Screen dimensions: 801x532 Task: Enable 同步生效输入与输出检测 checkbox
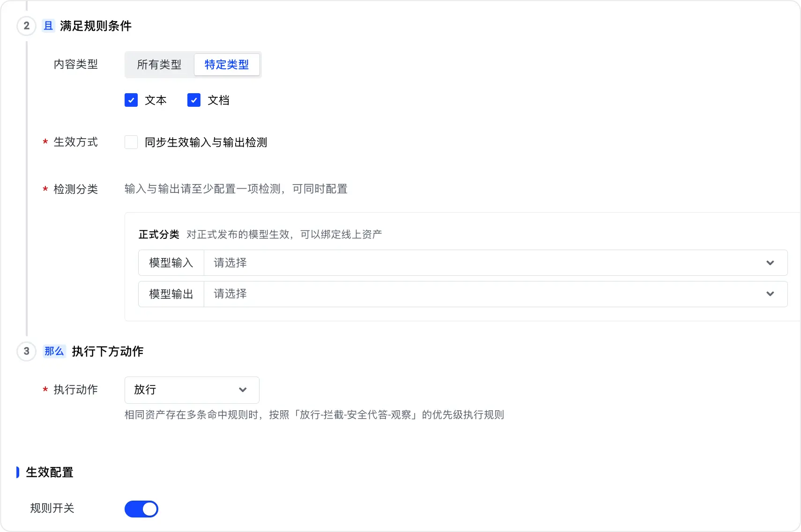tap(131, 142)
